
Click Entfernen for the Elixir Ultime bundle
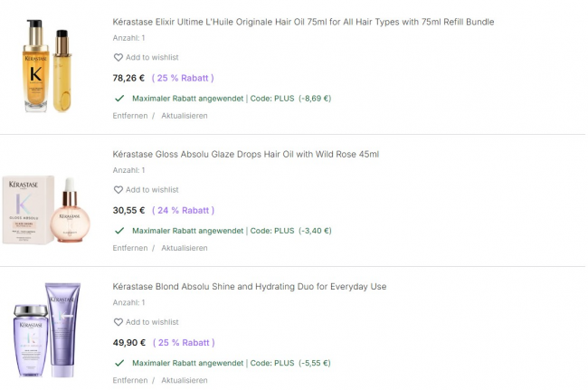click(130, 116)
